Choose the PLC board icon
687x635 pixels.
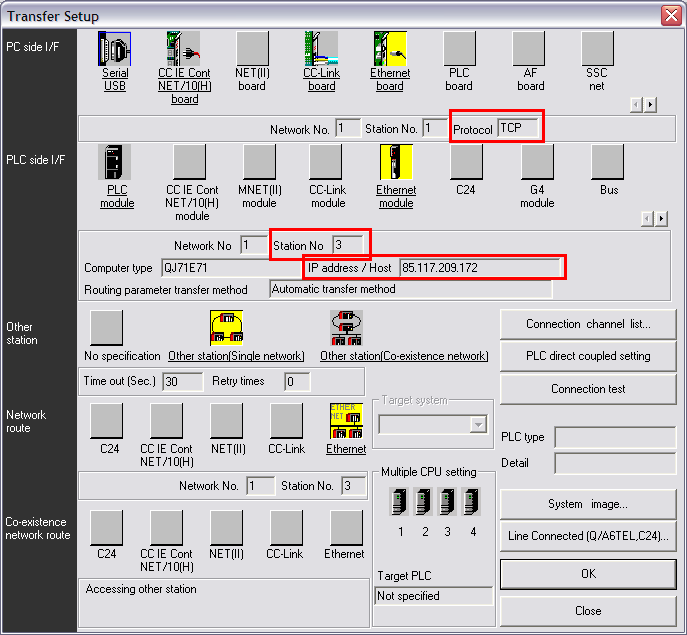point(459,49)
